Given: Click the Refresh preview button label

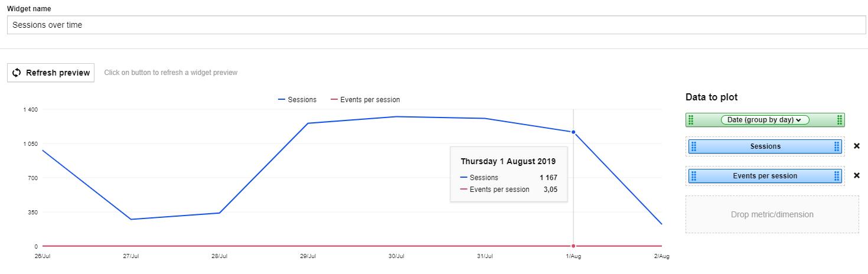Looking at the screenshot, I should [x=58, y=73].
